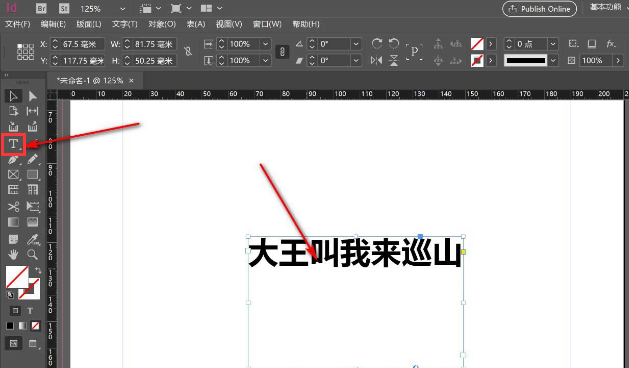Open the stroke type line dropdown
The image size is (629, 368).
553,61
